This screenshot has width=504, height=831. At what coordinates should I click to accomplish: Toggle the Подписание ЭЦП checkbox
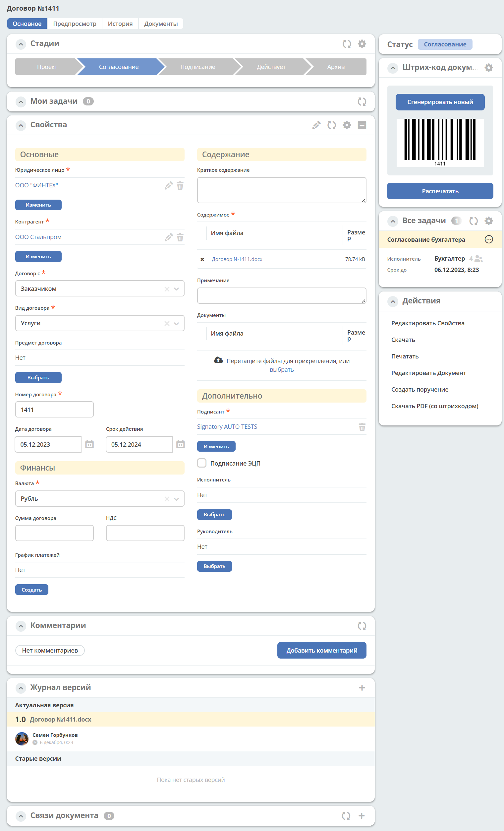[202, 463]
